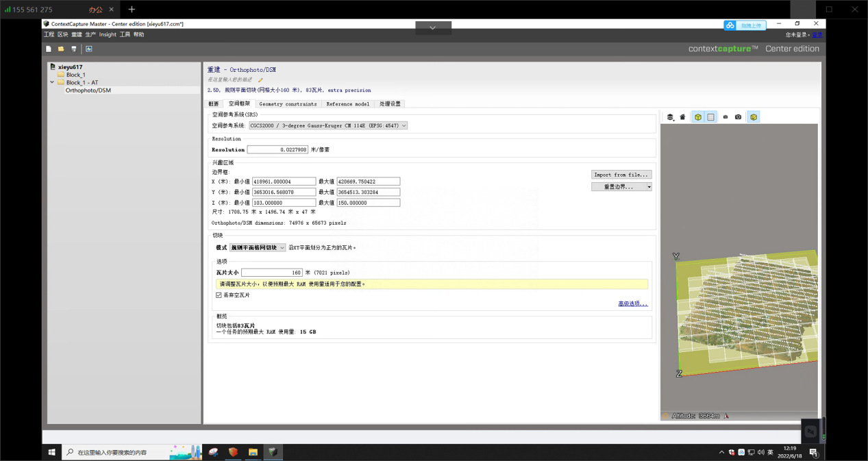Viewport: 868px width, 461px height.
Task: Open the 高级选项 advanced options link
Action: (x=632, y=303)
